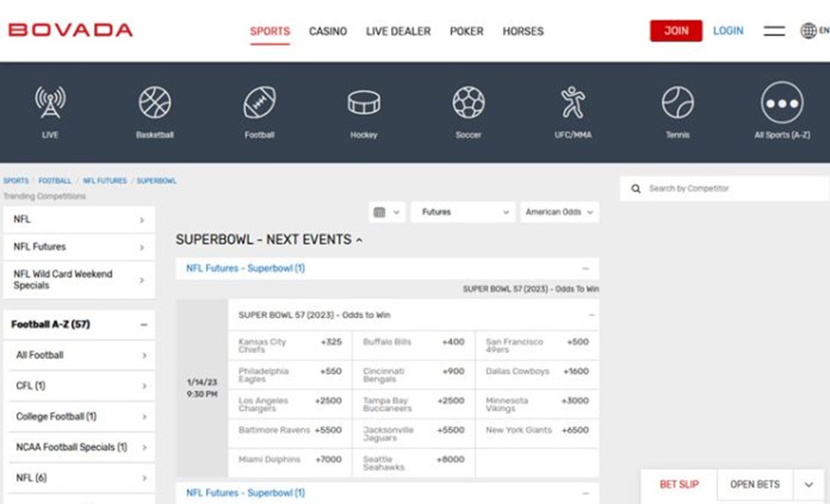Open the Futures dropdown

[x=463, y=212]
